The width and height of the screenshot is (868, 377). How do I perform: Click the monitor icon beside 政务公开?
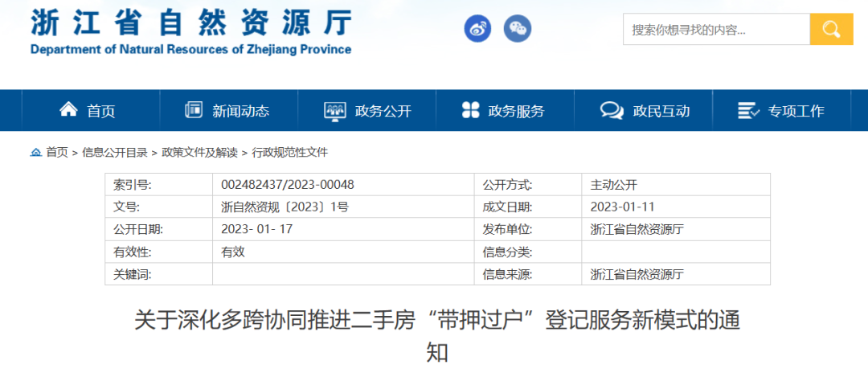334,111
